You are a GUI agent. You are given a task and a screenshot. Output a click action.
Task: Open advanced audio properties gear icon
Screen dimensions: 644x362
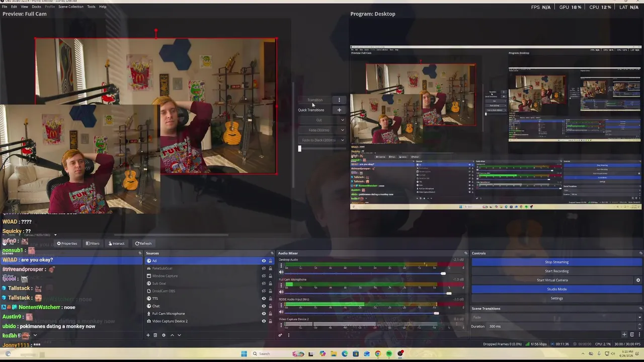click(x=280, y=335)
